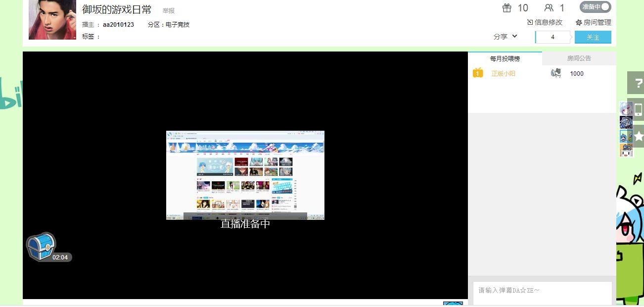
Task: Click the streamer name aa2010123
Action: click(x=118, y=25)
